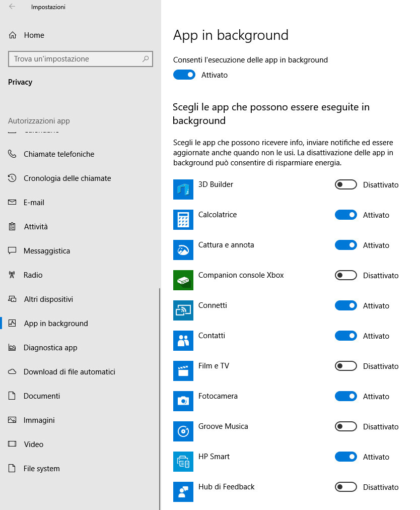Go to Documenti privacy page
Screen dimensions: 420x510
80,396
